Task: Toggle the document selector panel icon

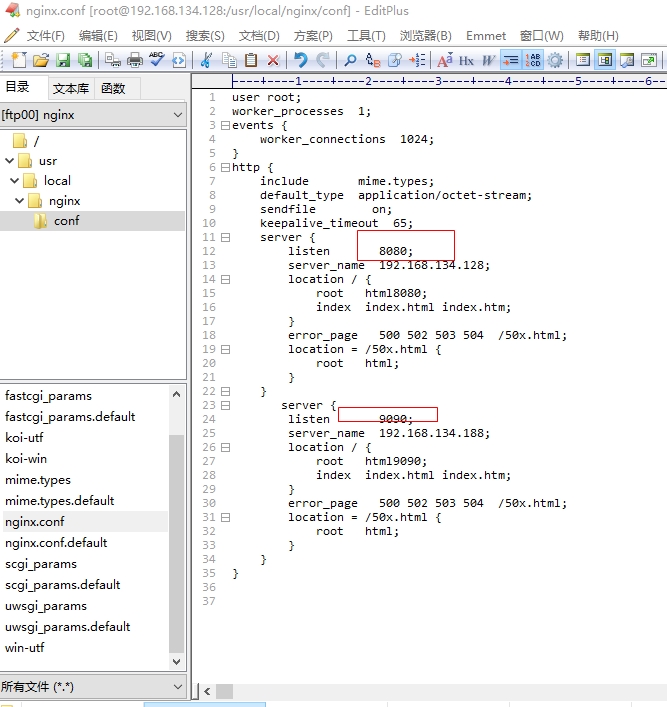Action: (x=583, y=60)
